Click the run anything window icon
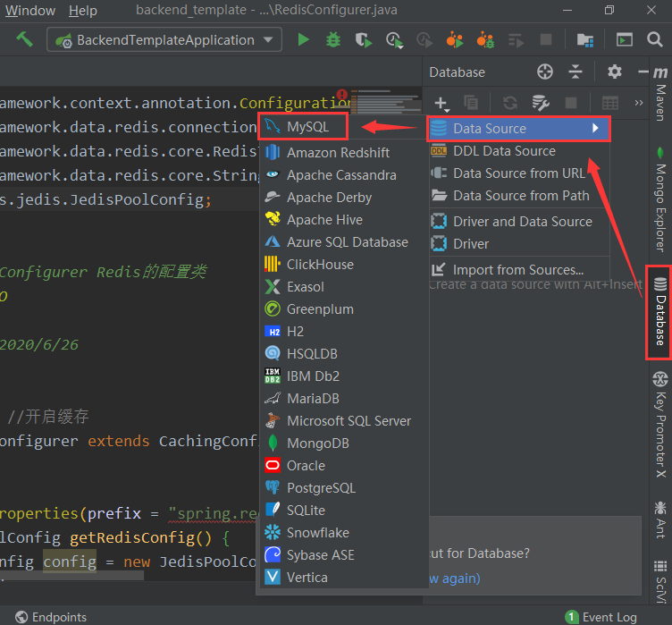The height and width of the screenshot is (625, 672). tap(625, 39)
